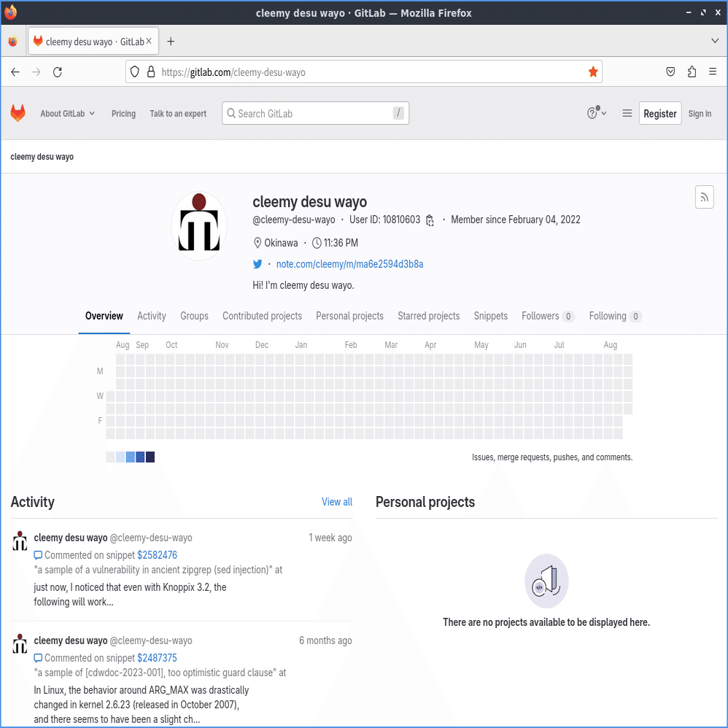This screenshot has width=728, height=728.
Task: Click View all activity link
Action: tap(336, 502)
